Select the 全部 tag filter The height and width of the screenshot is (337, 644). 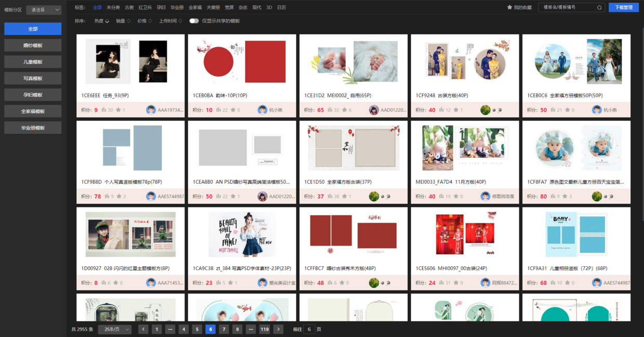(97, 8)
